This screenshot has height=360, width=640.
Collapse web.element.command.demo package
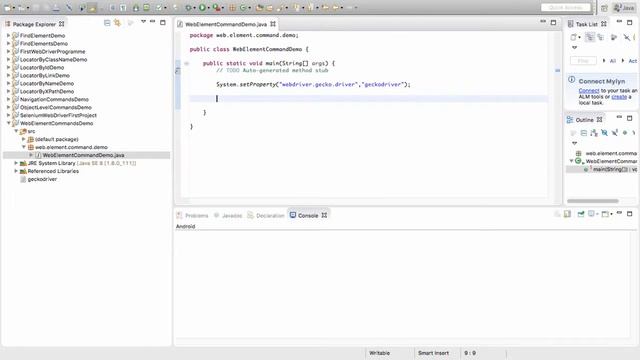coord(24,147)
